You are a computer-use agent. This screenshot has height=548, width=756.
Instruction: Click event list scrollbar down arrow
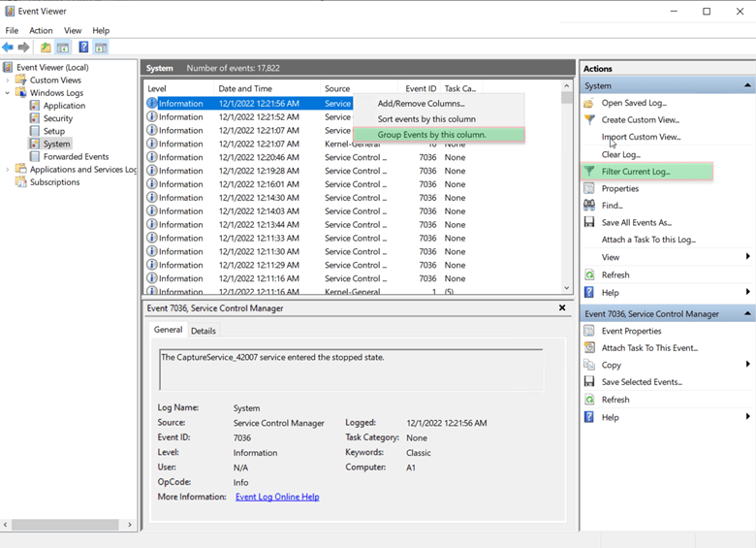tap(567, 288)
